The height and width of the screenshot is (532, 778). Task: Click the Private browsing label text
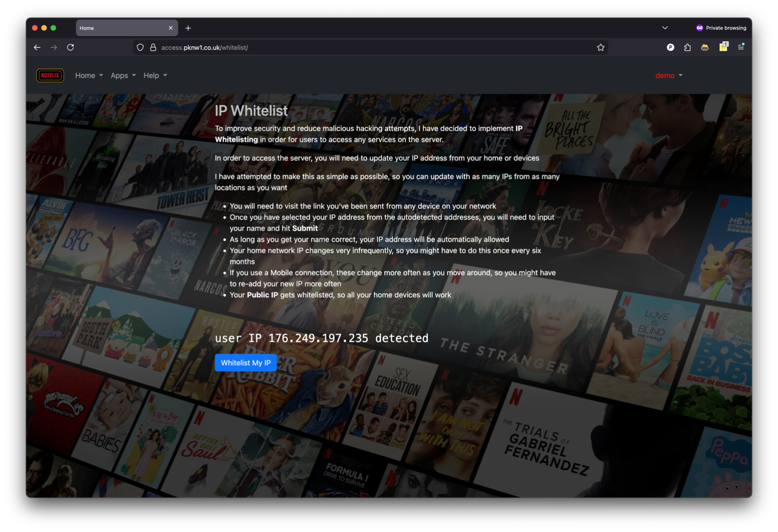(726, 28)
